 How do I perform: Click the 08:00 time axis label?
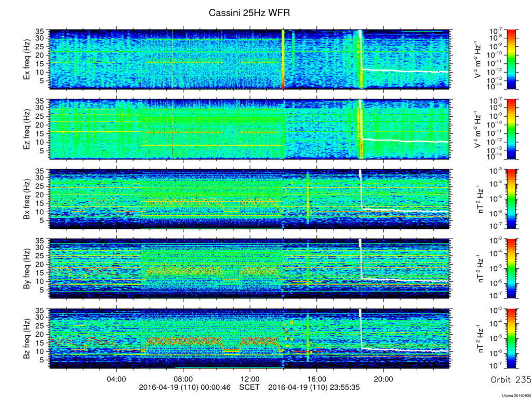(x=183, y=379)
